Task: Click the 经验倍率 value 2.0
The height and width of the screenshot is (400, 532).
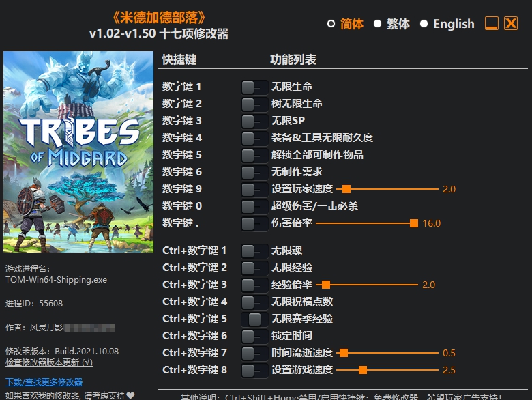Action: tap(428, 285)
